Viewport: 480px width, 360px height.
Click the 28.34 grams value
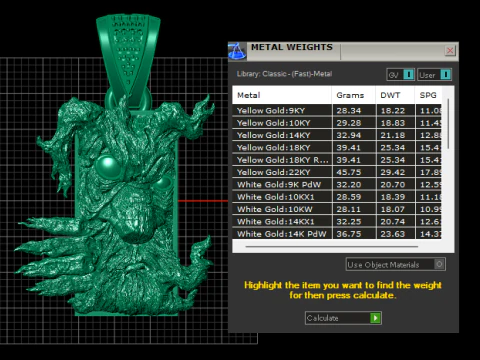tap(348, 111)
